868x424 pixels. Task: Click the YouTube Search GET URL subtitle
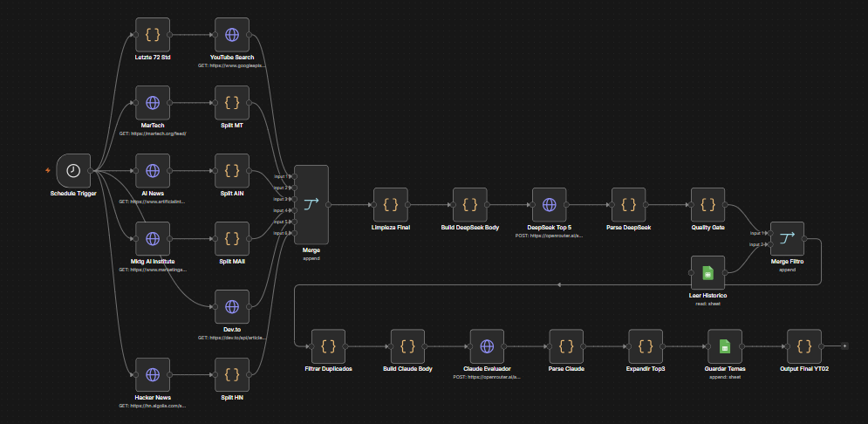[232, 65]
